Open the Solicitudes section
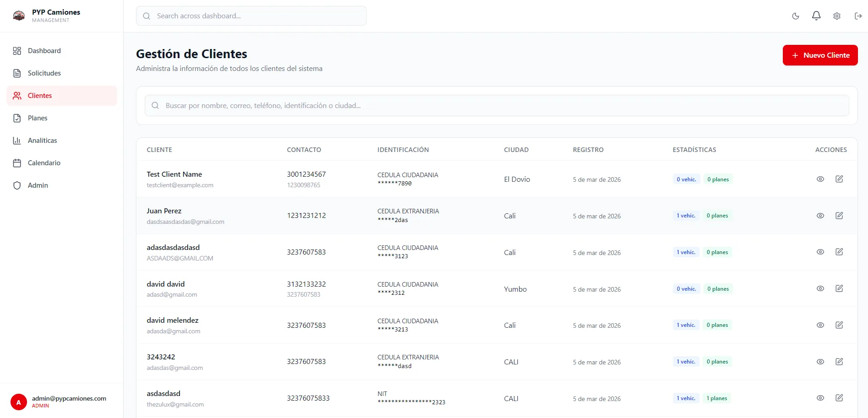 point(44,73)
